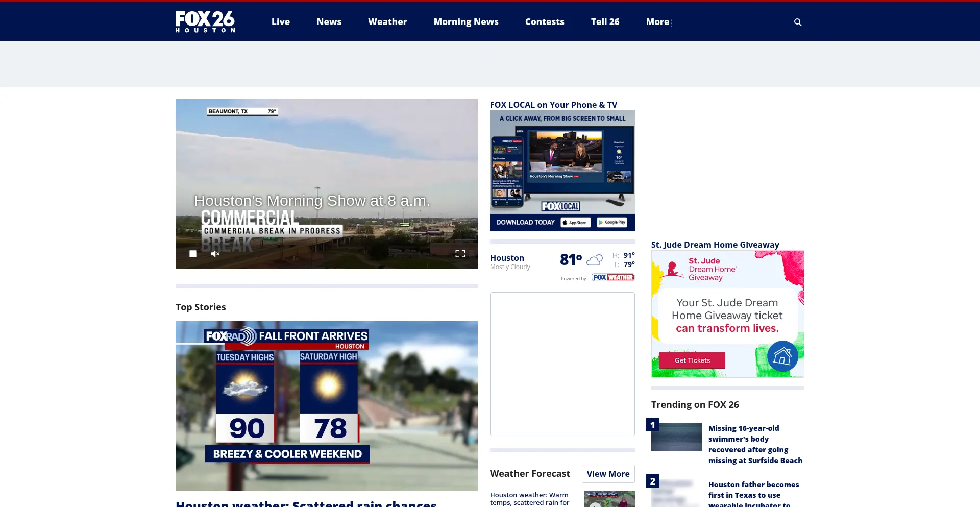980x507 pixels.
Task: Click the View More weather button
Action: click(608, 474)
